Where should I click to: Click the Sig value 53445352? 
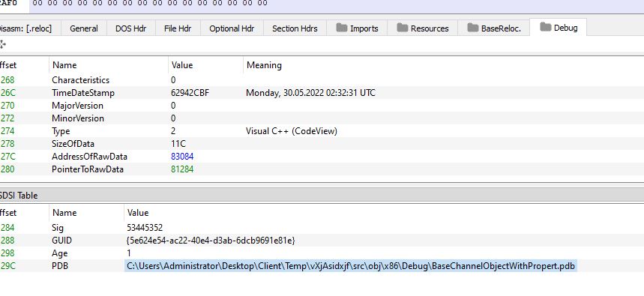point(145,228)
